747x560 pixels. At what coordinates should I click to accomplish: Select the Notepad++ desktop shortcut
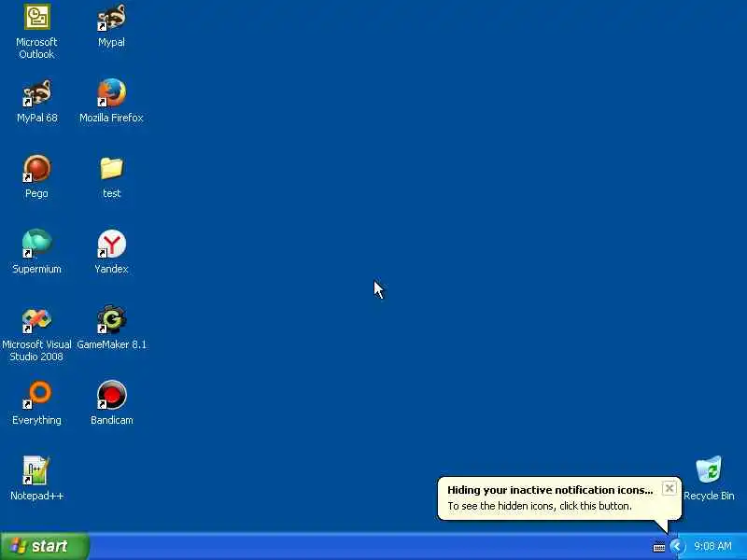(x=36, y=470)
